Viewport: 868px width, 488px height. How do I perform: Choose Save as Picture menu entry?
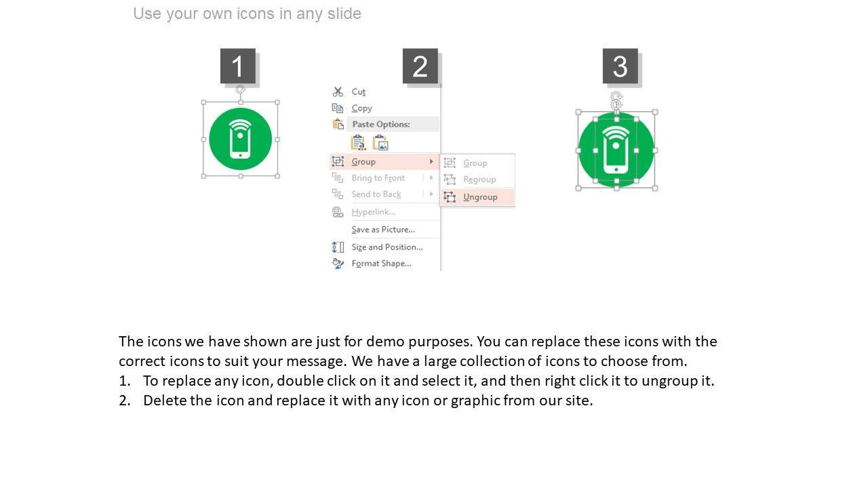pos(383,230)
